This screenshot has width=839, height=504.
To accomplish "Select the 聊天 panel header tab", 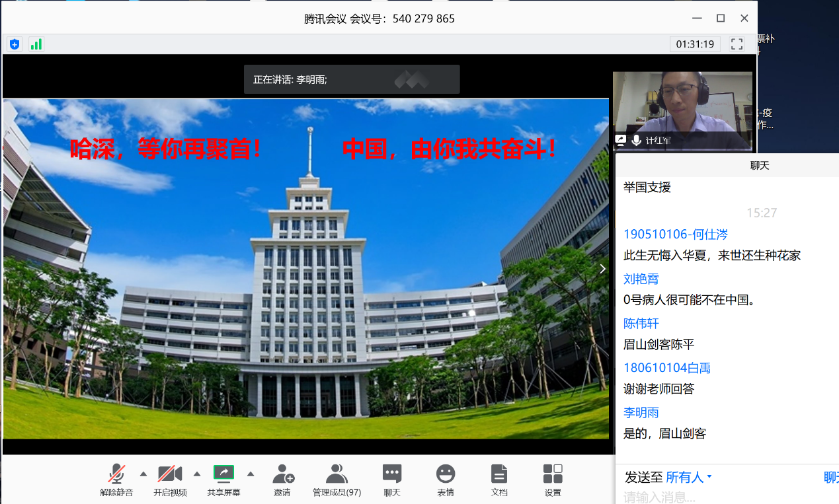I will tap(759, 166).
